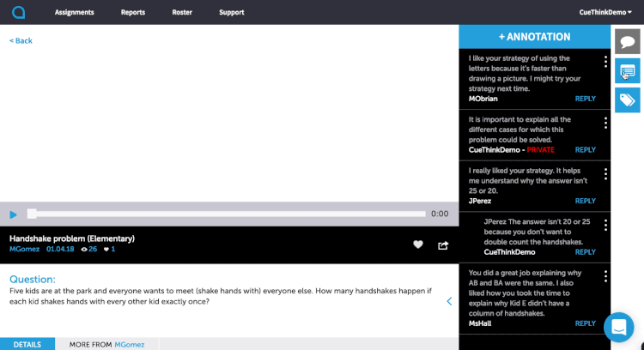This screenshot has height=350, width=644.
Task: Collapse the question panel with the chevron
Action: (449, 302)
